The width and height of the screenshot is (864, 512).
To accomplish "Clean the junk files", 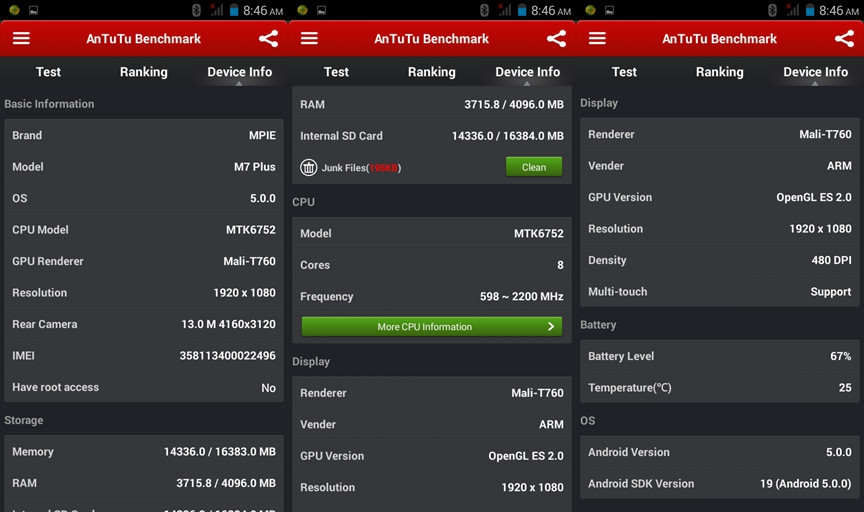I will point(534,167).
